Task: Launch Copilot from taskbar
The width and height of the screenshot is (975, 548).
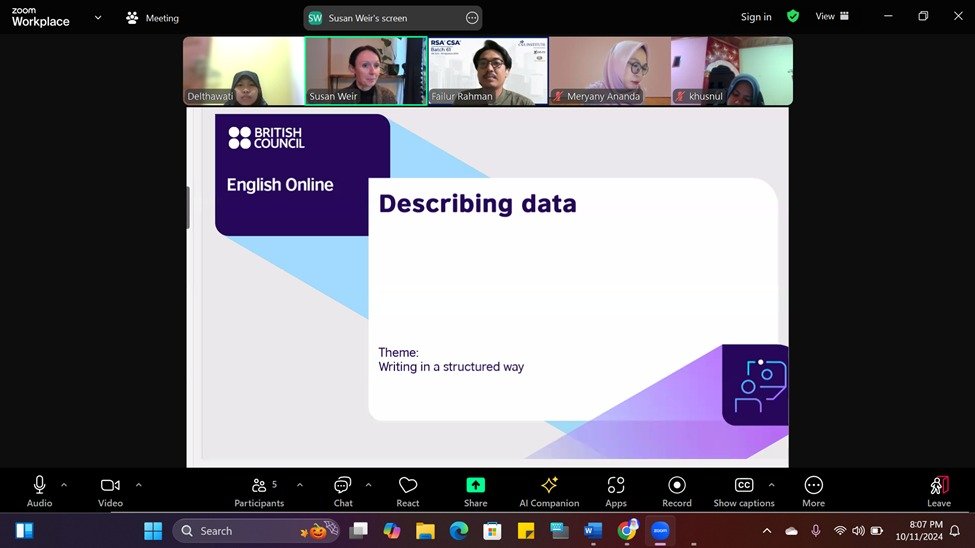Action: (x=392, y=531)
